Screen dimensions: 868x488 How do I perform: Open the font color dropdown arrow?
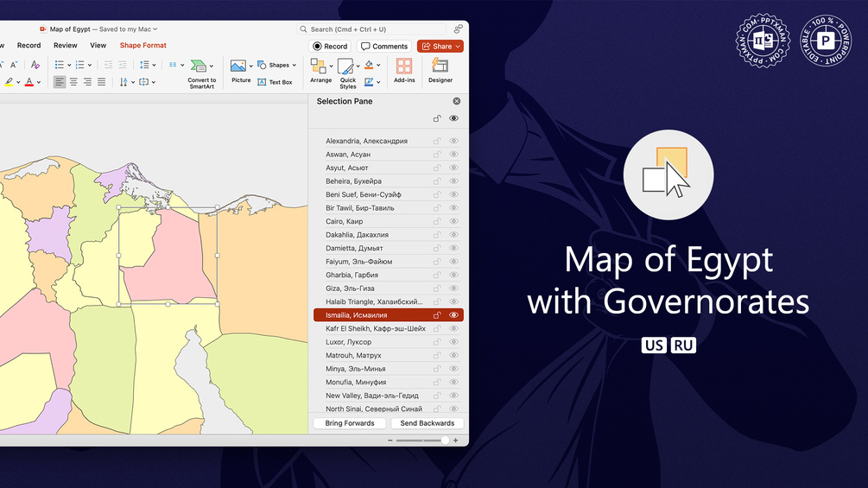39,82
